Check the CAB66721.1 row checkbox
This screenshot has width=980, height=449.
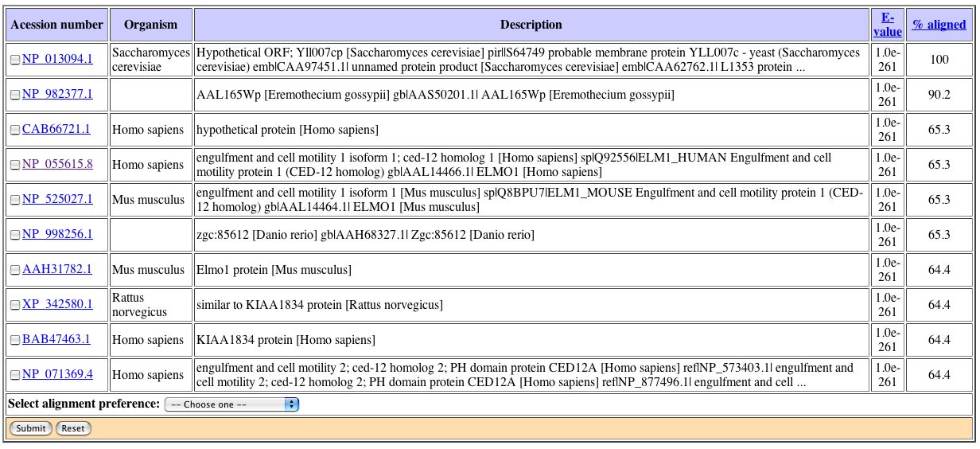point(15,130)
